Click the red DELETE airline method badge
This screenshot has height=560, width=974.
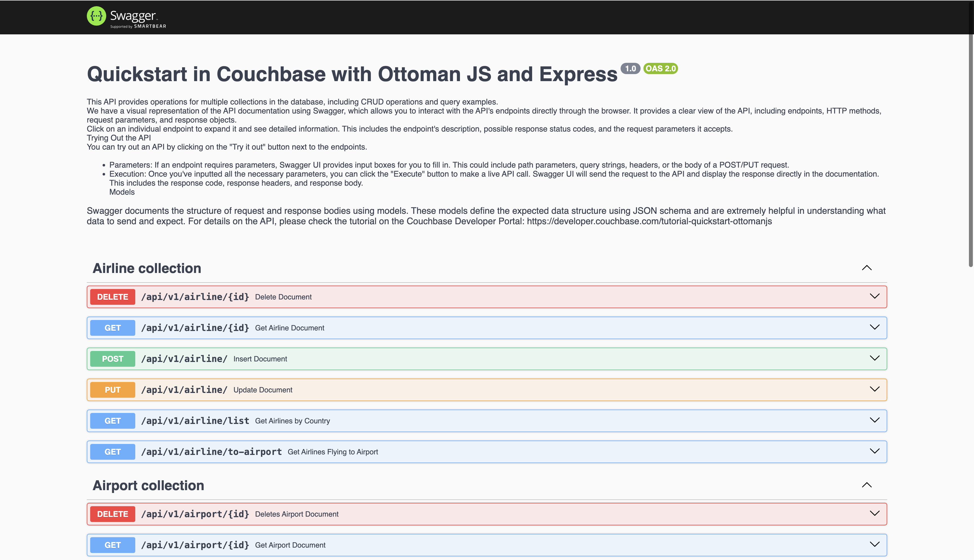(112, 297)
